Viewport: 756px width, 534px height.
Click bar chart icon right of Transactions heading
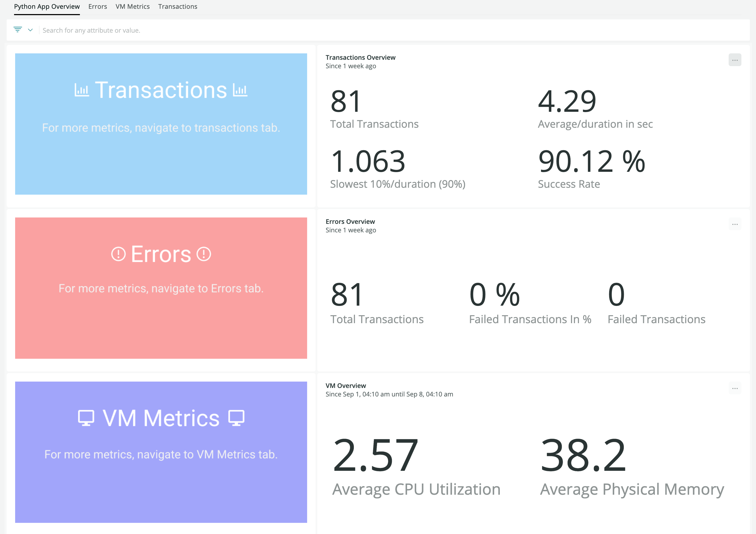click(x=240, y=90)
